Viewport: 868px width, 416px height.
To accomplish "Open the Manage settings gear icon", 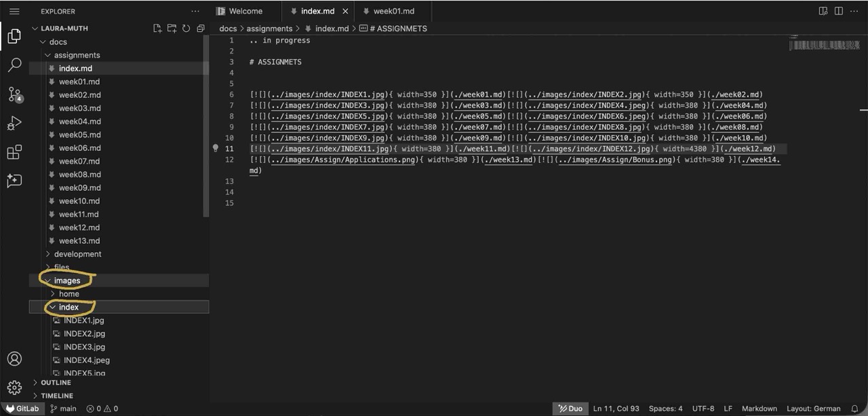I will click(x=14, y=388).
